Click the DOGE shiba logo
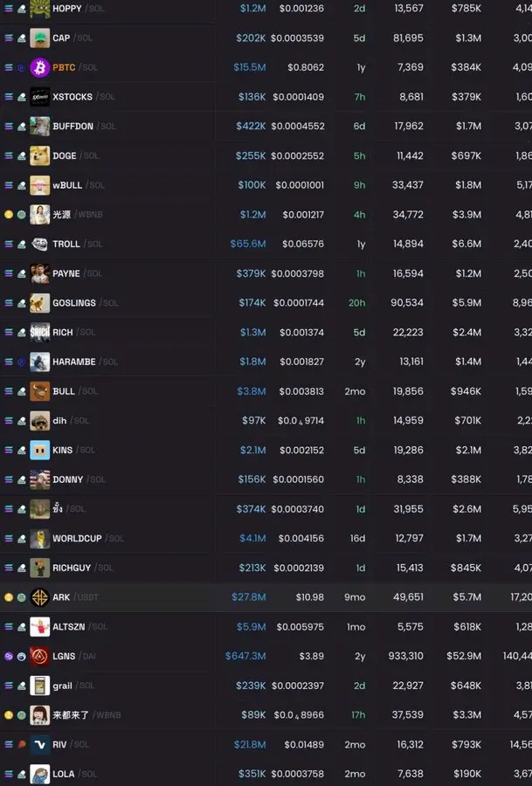 39,156
